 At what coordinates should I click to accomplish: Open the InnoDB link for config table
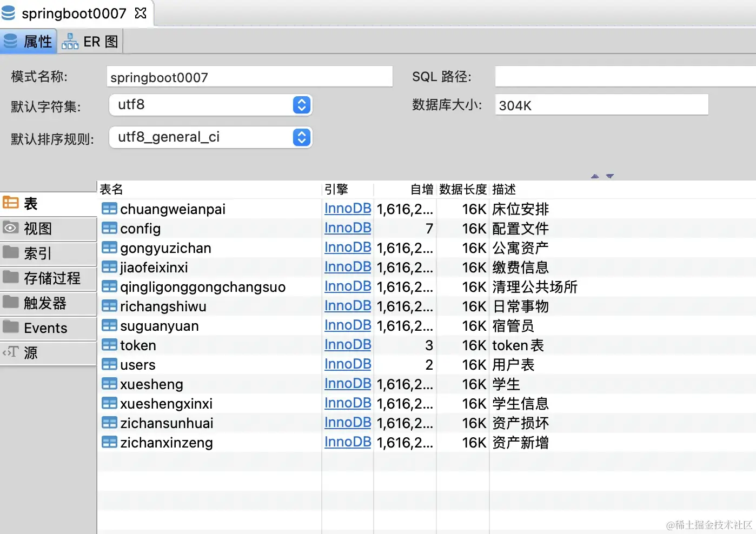pos(348,228)
